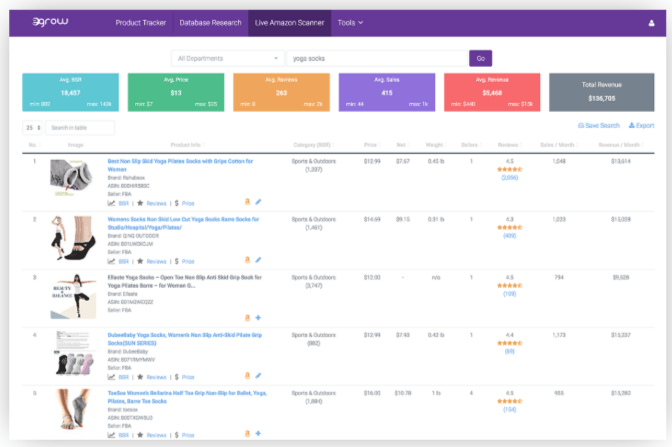Click the Avg. Revenue red card

(492, 92)
